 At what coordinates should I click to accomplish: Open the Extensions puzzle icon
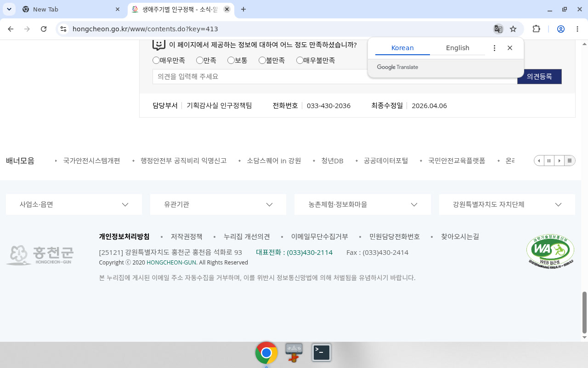coord(536,29)
